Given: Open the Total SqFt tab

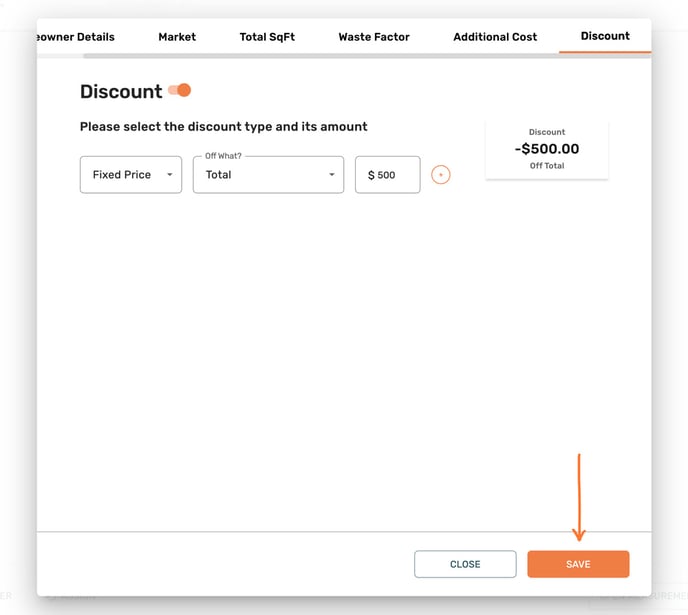Looking at the screenshot, I should click(267, 37).
